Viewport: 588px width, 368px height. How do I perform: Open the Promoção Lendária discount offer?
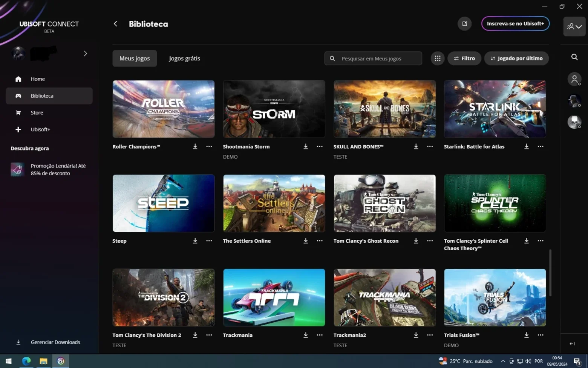pos(49,169)
